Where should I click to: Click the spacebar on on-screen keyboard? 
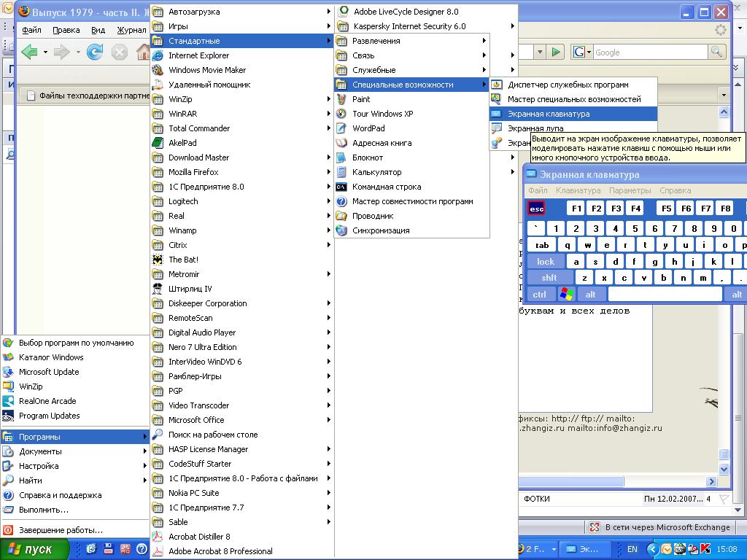tap(665, 295)
